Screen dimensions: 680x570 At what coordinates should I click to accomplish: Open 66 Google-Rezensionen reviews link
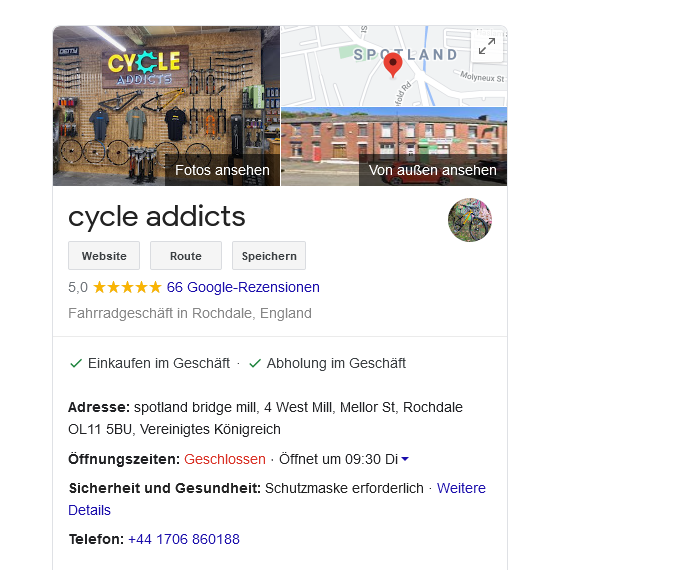[243, 287]
